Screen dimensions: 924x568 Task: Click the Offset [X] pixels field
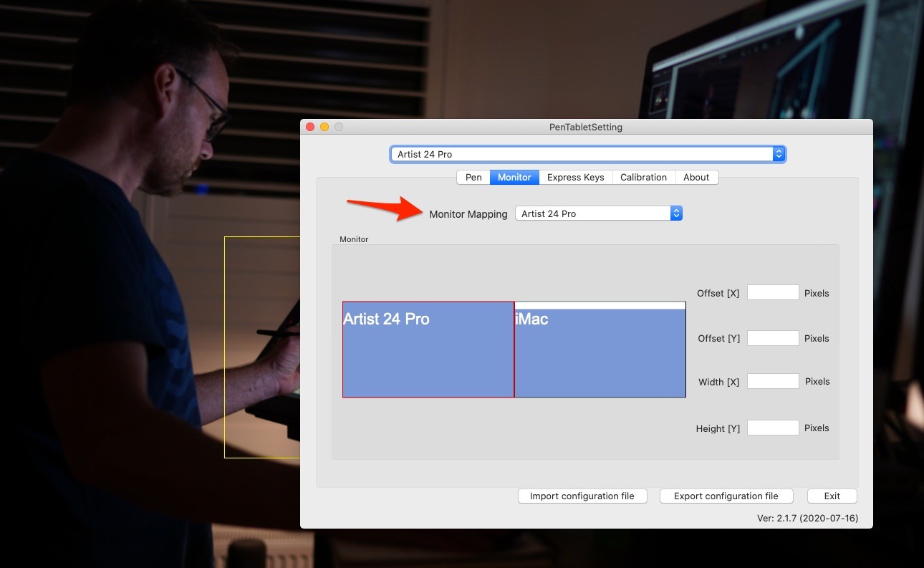point(773,292)
